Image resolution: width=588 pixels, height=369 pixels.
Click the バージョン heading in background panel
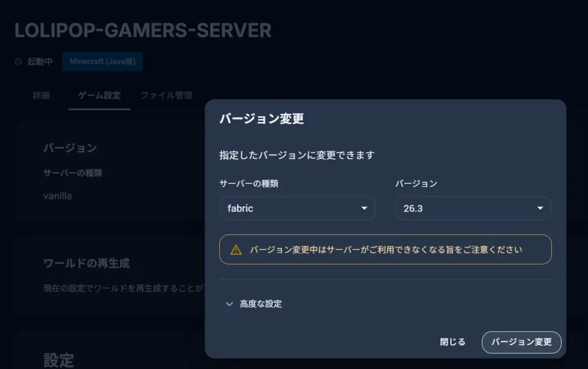[70, 148]
